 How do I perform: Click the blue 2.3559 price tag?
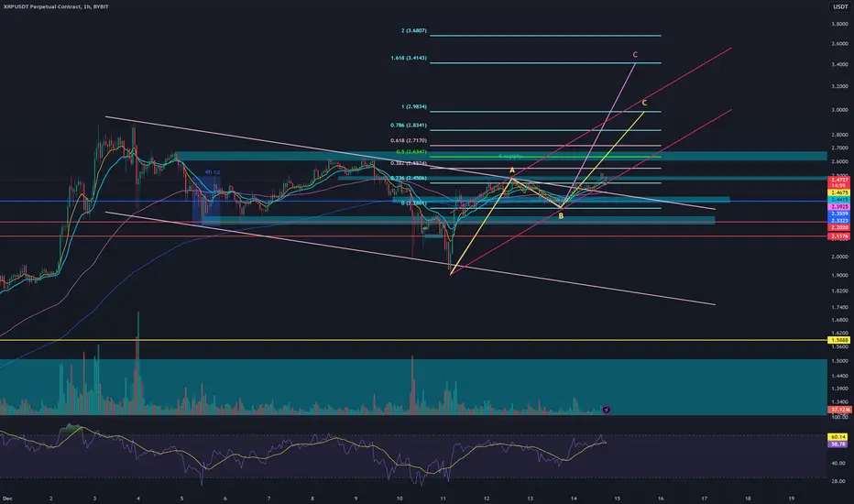pos(838,214)
